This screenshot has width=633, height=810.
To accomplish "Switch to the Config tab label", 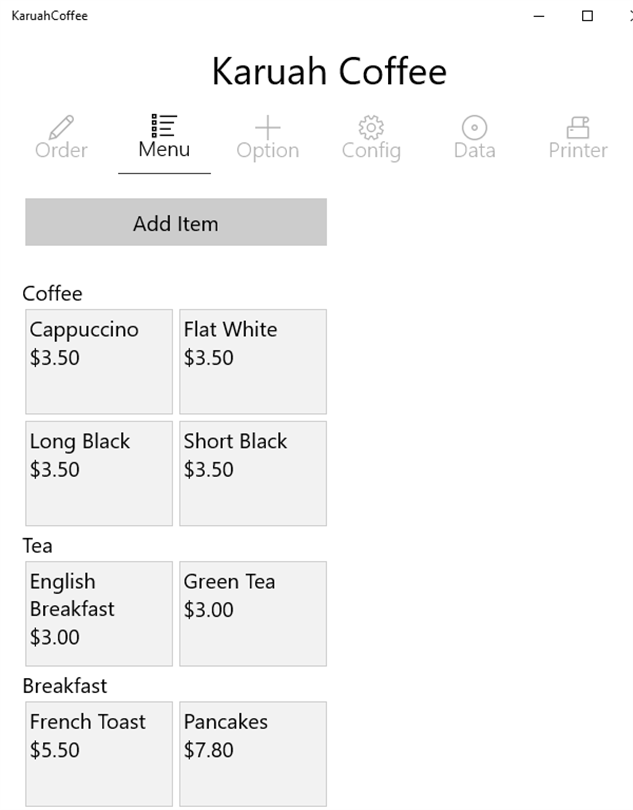I will (371, 151).
